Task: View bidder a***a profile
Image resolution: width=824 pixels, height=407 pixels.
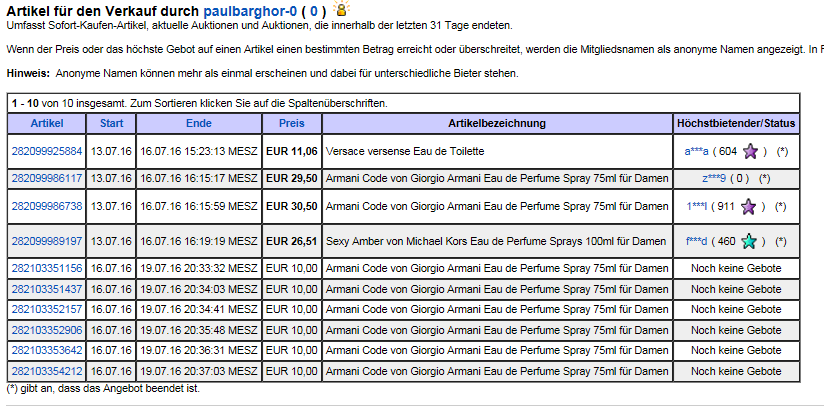Action: tap(696, 152)
